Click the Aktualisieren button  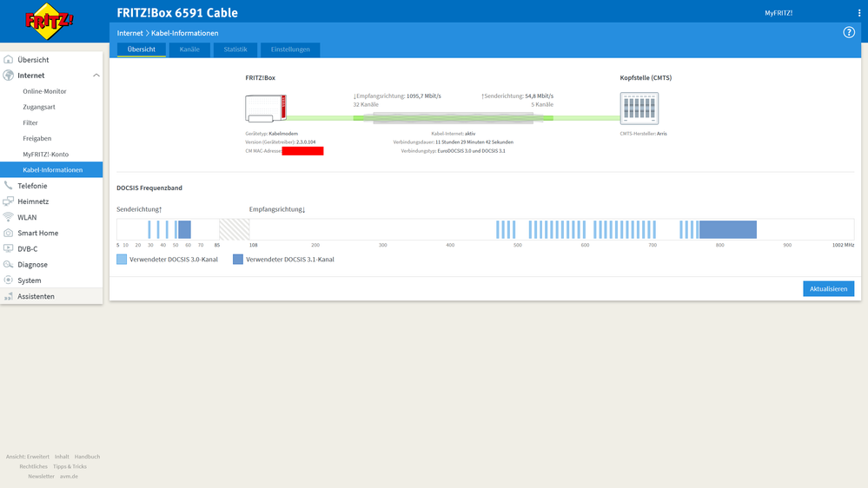point(829,289)
